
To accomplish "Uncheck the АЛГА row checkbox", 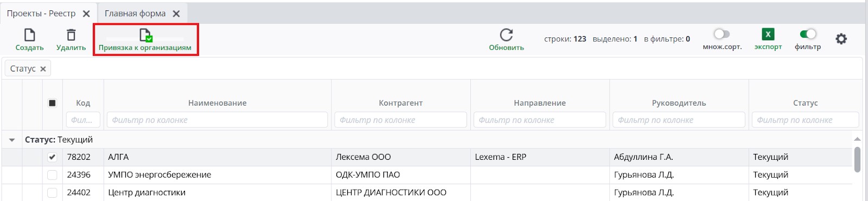I will (52, 157).
